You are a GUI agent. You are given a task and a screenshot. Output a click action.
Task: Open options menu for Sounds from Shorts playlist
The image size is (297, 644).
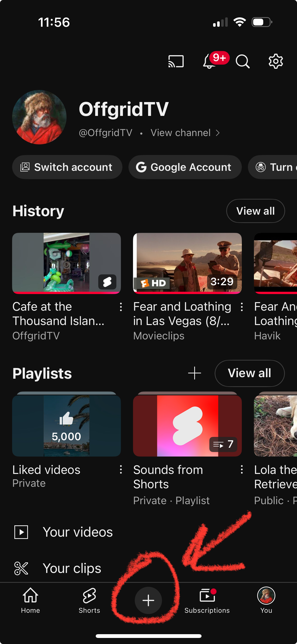[242, 470]
